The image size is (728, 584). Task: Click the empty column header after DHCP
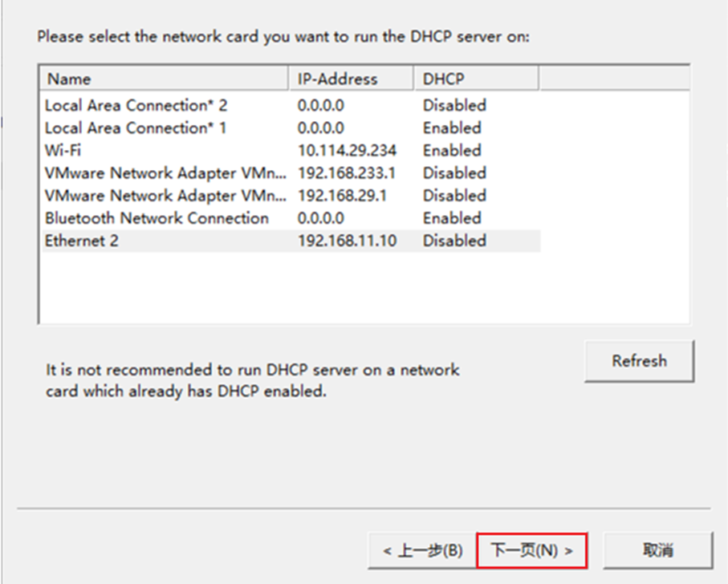click(x=614, y=79)
